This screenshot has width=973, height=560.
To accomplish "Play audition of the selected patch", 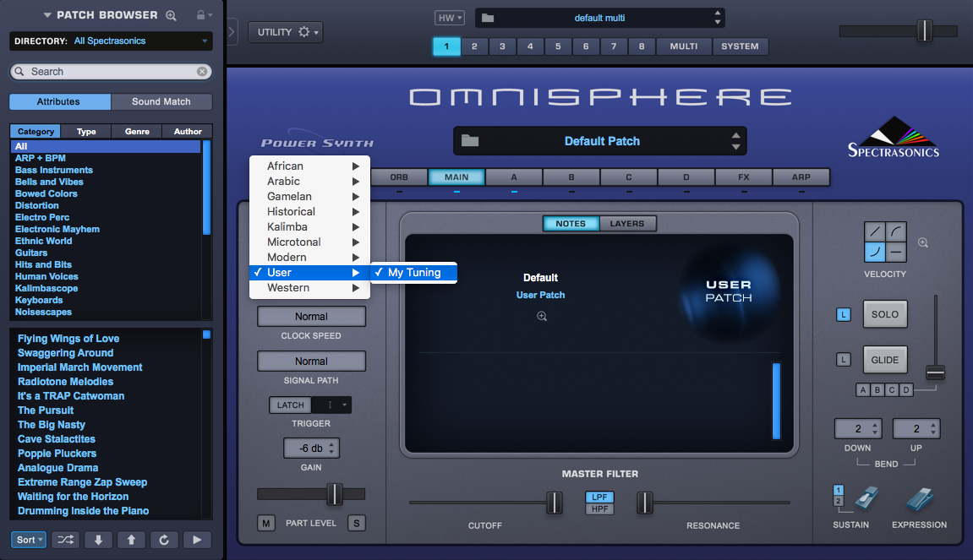I will 197,540.
